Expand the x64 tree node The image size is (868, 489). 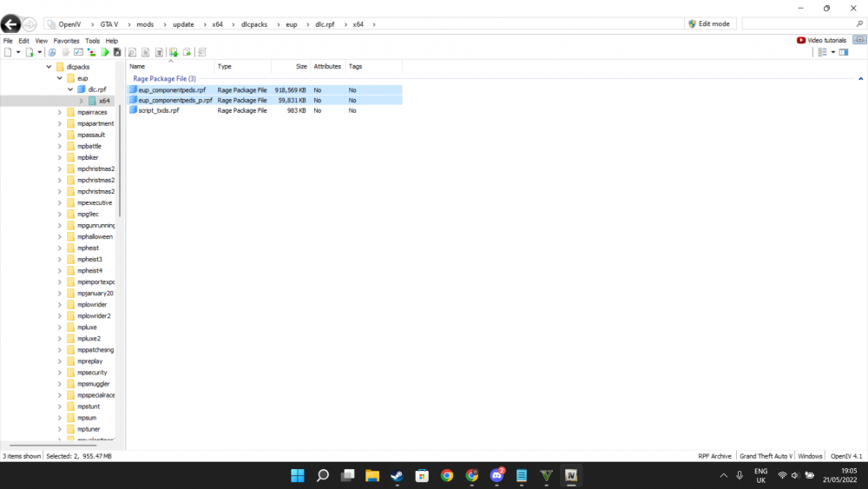pyautogui.click(x=82, y=101)
